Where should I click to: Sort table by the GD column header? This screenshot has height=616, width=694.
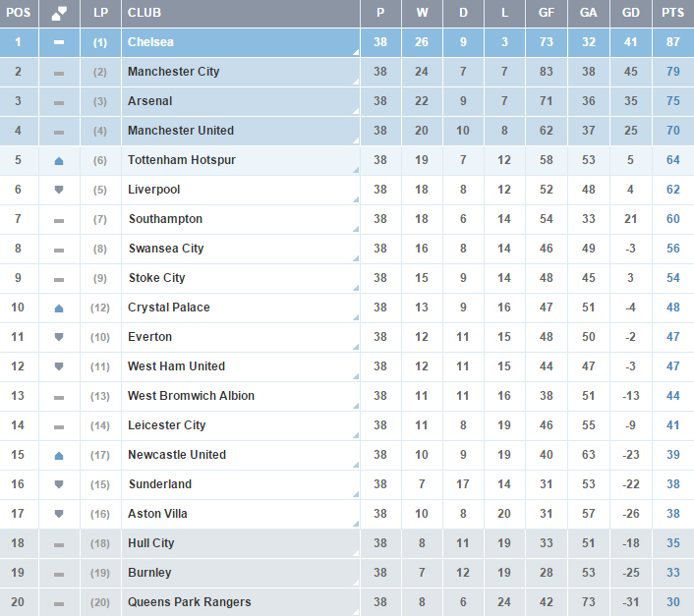(x=630, y=13)
